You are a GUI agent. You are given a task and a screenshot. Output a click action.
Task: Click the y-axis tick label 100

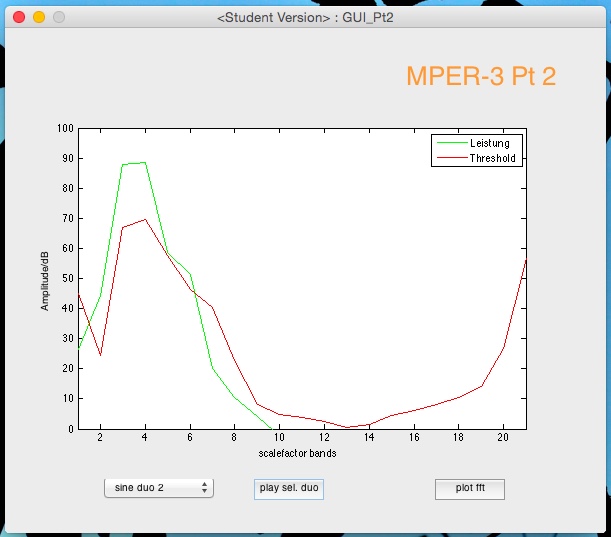point(65,128)
